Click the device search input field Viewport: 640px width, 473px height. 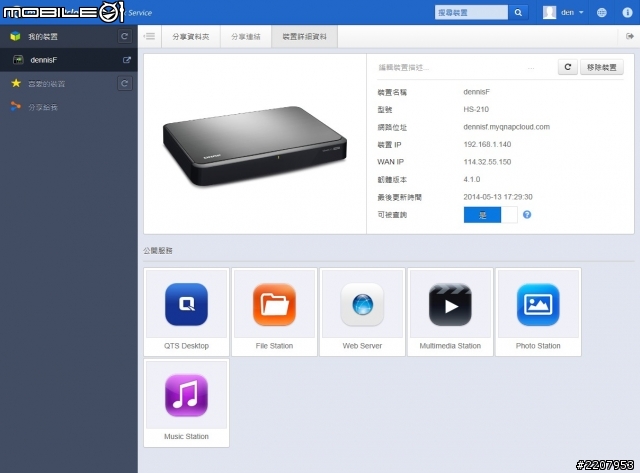pyautogui.click(x=471, y=13)
